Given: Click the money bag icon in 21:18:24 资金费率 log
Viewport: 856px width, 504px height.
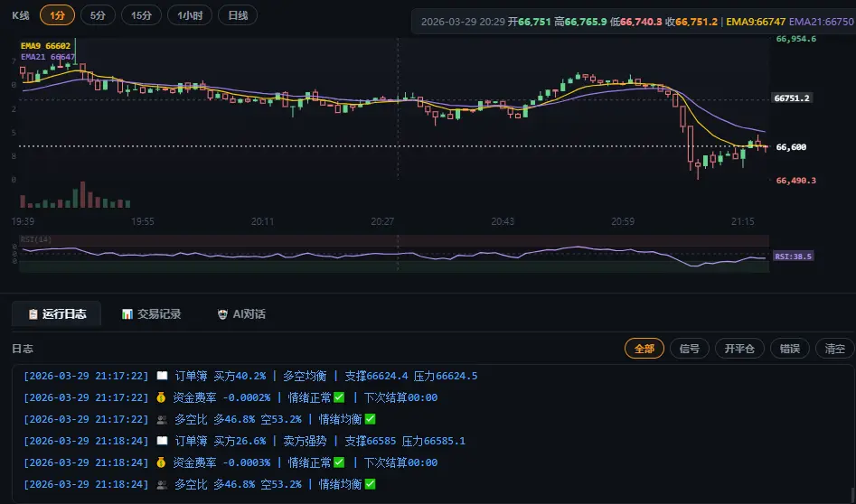Looking at the screenshot, I should (x=161, y=462).
